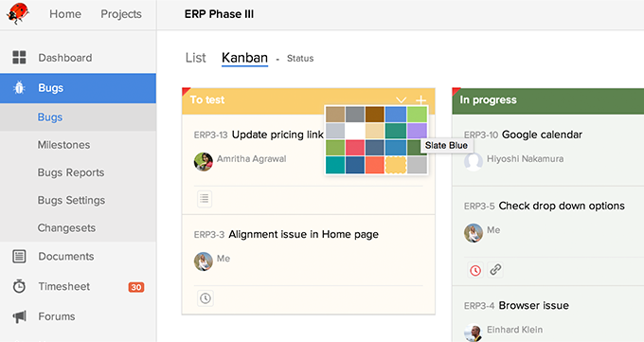Add a bug with To test plus icon

click(x=421, y=99)
